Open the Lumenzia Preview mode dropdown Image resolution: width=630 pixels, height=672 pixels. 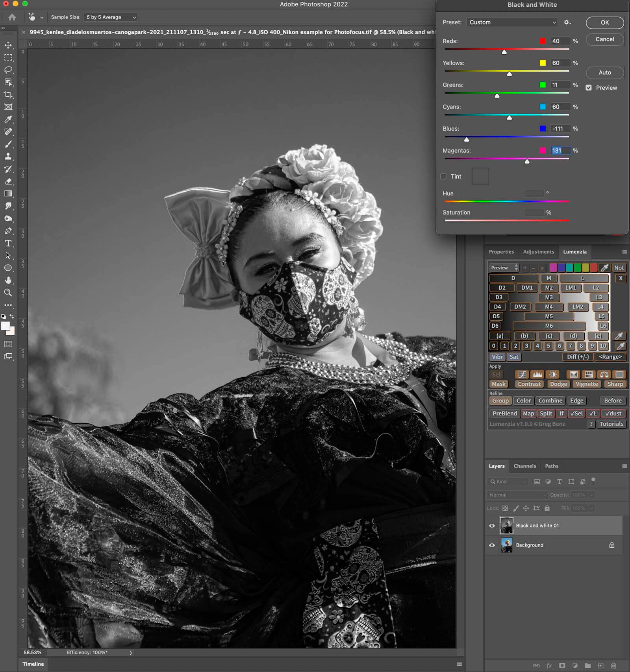click(x=504, y=268)
